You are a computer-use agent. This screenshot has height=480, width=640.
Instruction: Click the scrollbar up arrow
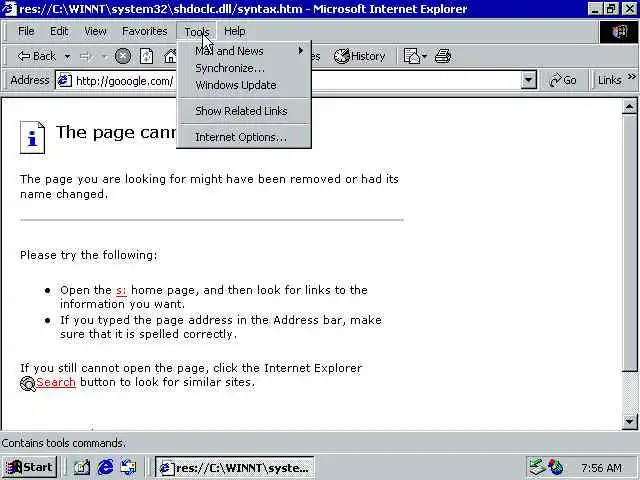(x=629, y=107)
